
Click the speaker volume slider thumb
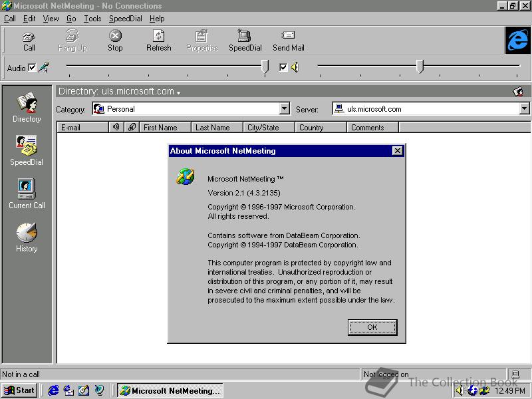(420, 66)
